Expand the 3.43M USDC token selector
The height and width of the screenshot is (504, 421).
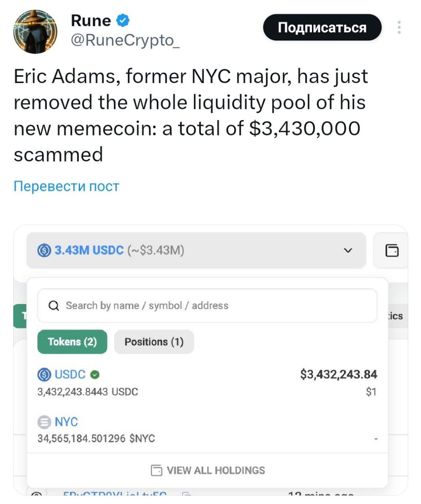point(196,250)
